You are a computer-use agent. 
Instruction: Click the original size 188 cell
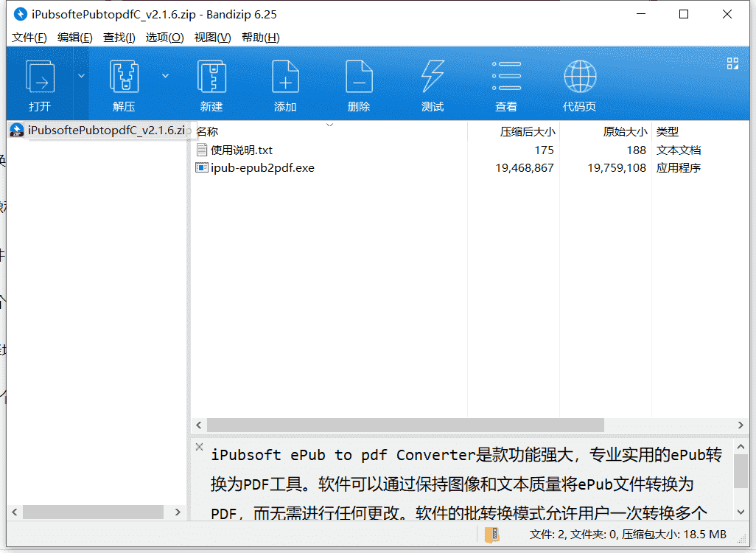(636, 150)
